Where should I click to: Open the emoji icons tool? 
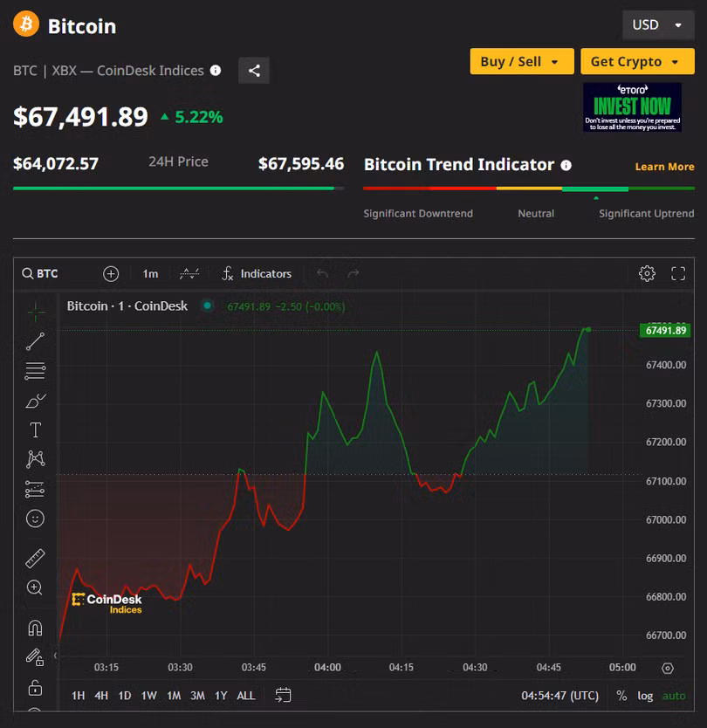point(35,519)
